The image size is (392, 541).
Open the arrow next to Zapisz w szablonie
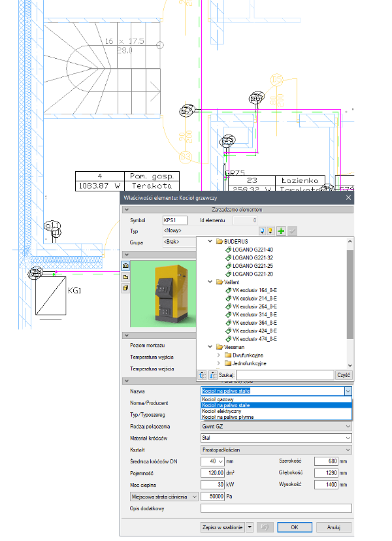click(250, 527)
